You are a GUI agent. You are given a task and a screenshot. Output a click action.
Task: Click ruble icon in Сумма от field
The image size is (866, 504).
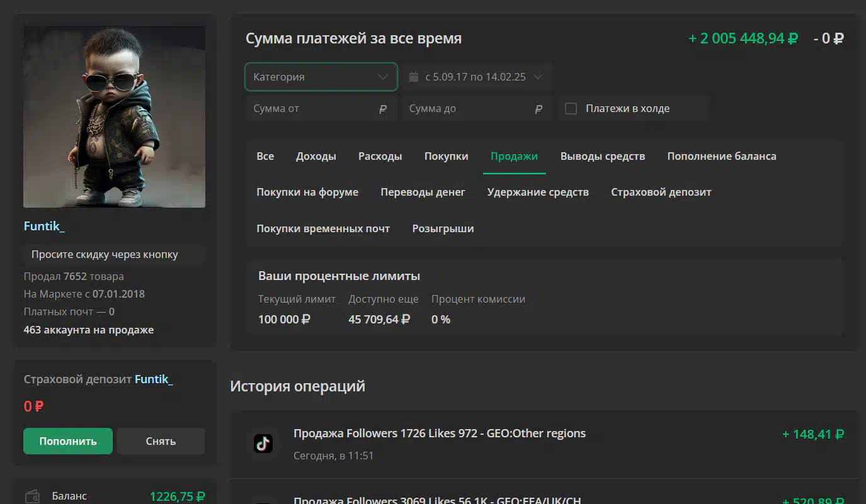pyautogui.click(x=382, y=109)
